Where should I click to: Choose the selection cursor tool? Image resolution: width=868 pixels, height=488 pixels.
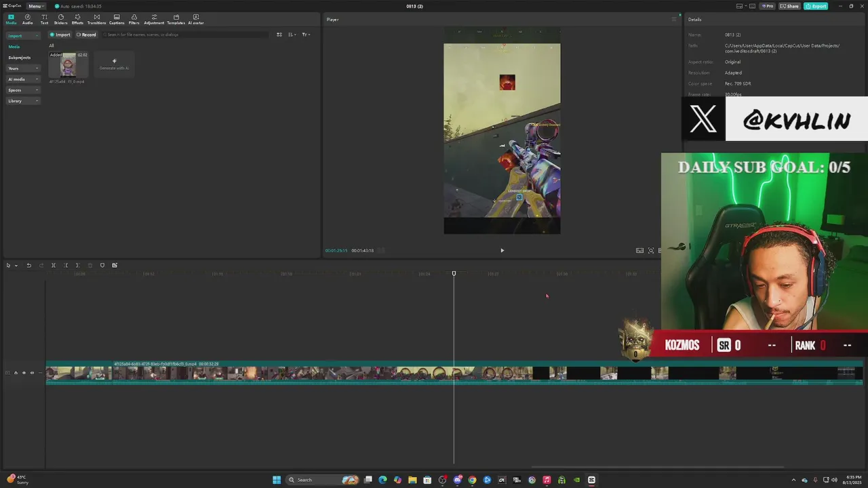8,265
